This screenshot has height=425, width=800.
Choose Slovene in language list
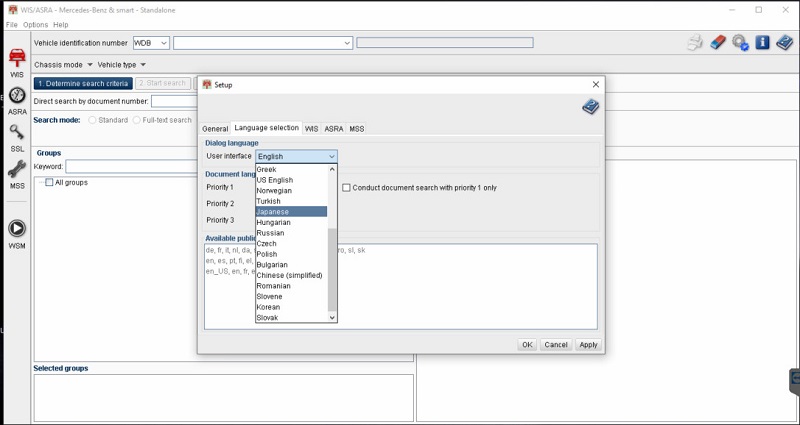[291, 296]
